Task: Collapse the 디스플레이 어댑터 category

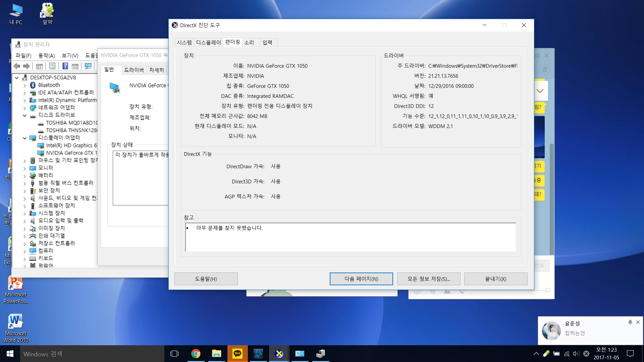Action: tap(24, 138)
